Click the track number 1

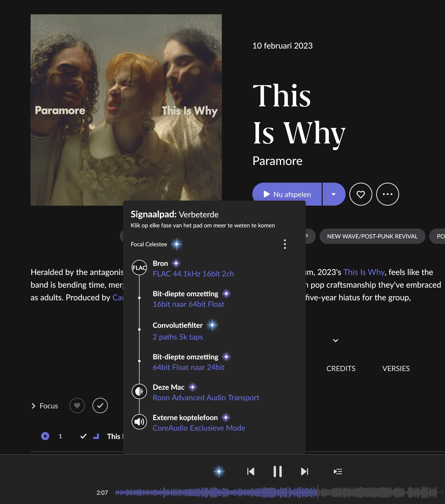pos(60,436)
